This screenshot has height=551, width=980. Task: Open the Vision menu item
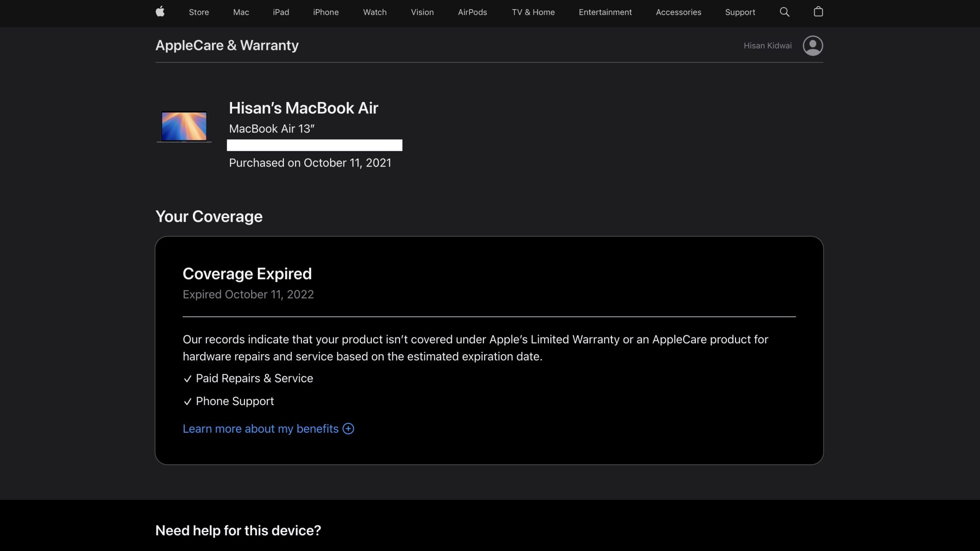(x=422, y=12)
